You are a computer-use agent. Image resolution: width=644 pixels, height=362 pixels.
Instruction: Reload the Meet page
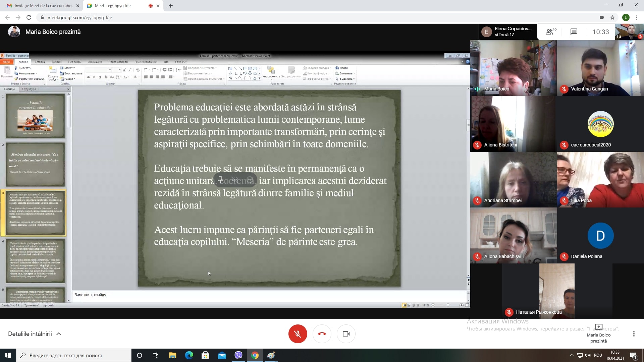29,17
